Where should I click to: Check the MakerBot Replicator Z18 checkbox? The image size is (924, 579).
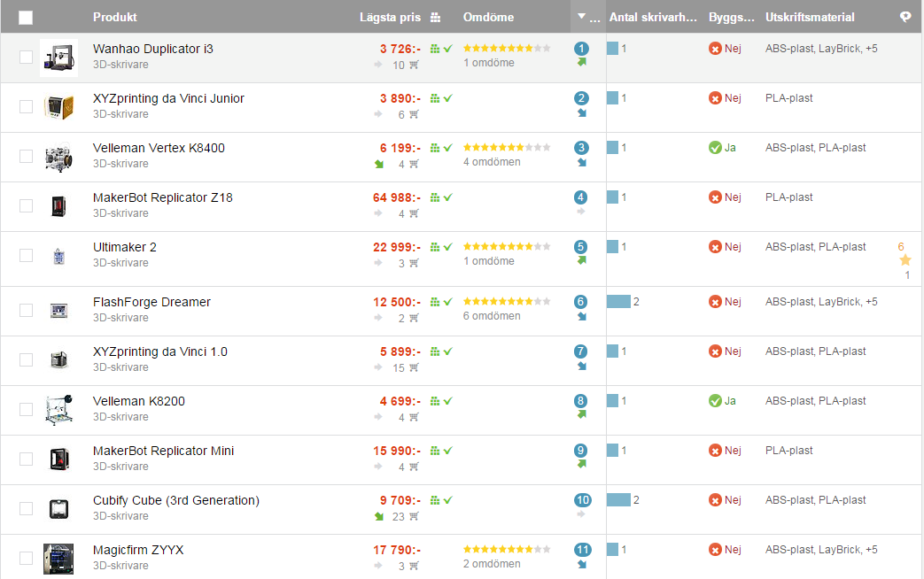click(26, 205)
